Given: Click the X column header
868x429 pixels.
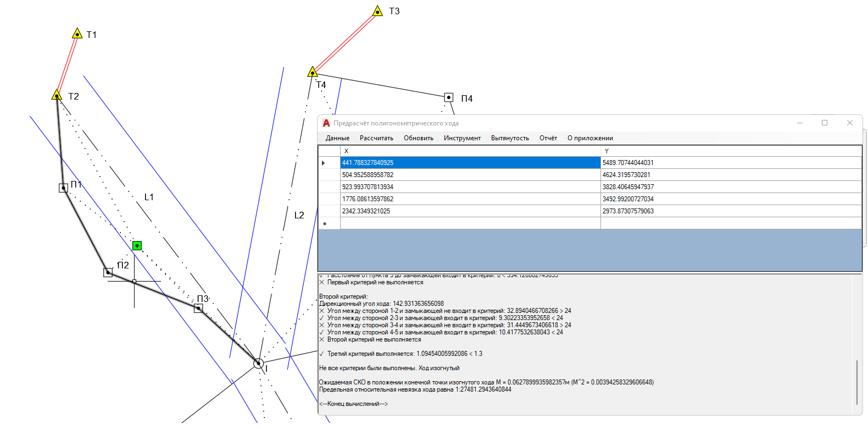Looking at the screenshot, I should (x=470, y=151).
